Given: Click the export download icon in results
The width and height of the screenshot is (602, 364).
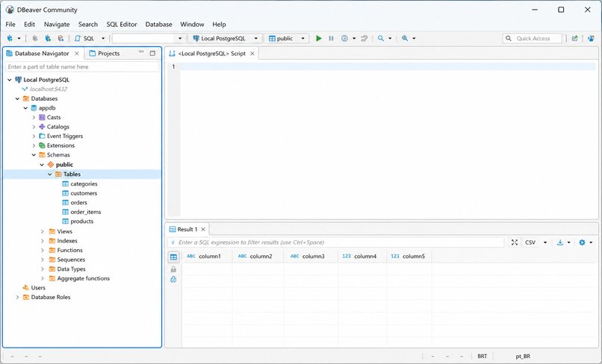Looking at the screenshot, I should coord(560,242).
